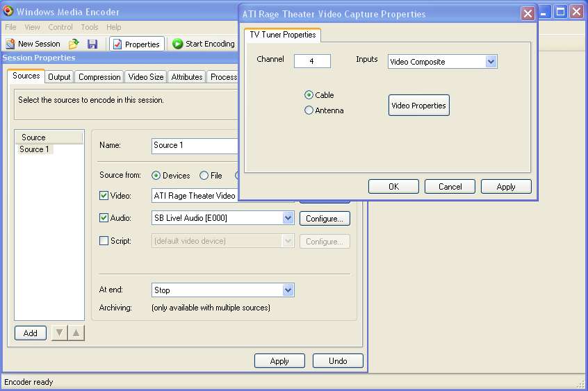The height and width of the screenshot is (391, 588).
Task: Choose the Antenna tuner option
Action: pos(309,110)
